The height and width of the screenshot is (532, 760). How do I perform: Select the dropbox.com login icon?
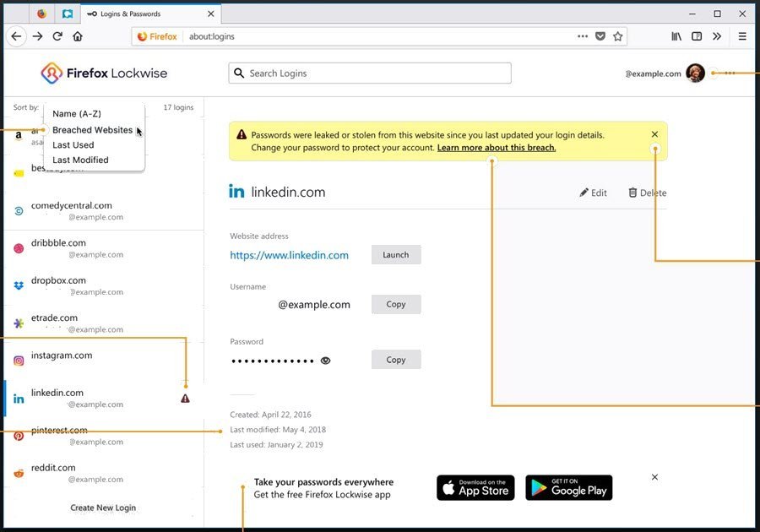[19, 286]
